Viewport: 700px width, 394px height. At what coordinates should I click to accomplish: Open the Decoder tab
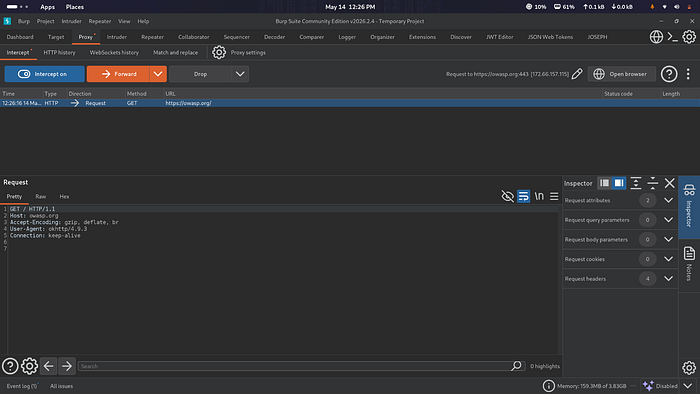click(x=274, y=37)
